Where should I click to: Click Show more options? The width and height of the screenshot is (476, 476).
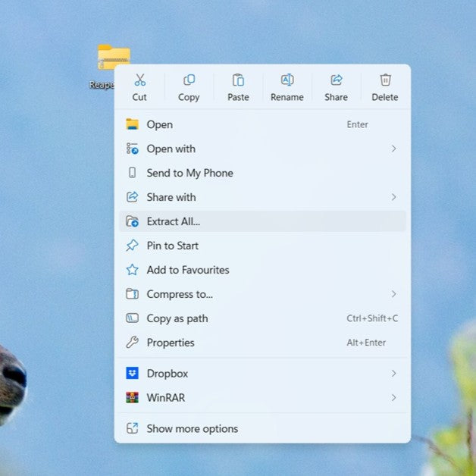click(x=262, y=429)
